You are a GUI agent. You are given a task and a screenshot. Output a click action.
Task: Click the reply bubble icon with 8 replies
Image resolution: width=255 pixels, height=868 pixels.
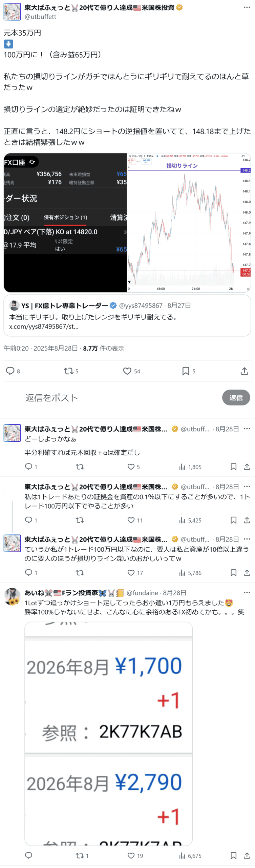pos(10,371)
